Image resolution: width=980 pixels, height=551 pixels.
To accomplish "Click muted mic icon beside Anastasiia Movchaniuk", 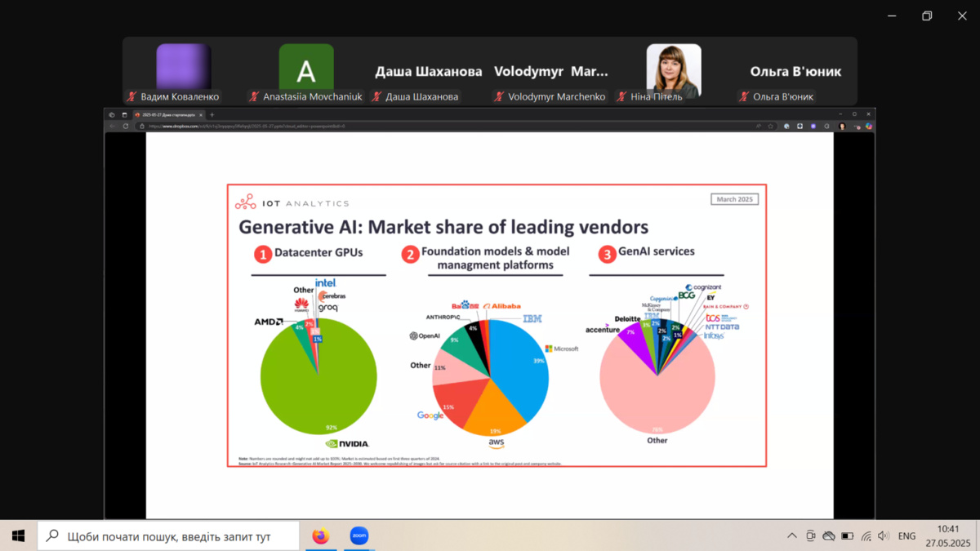I will (x=254, y=96).
